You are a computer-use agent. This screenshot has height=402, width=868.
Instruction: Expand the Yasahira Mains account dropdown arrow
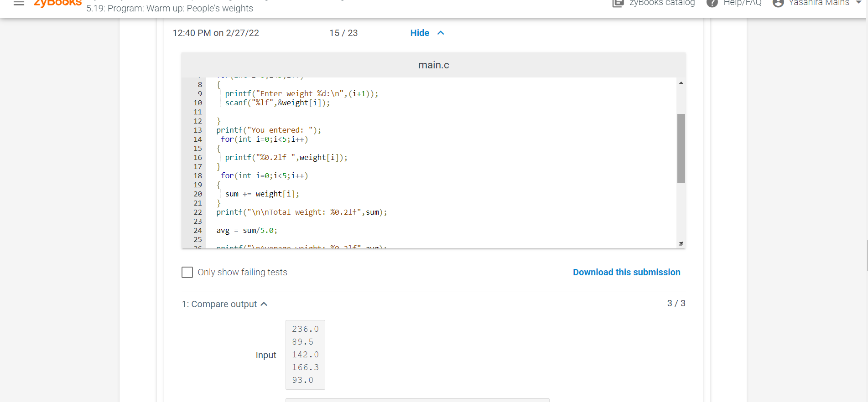pos(858,3)
